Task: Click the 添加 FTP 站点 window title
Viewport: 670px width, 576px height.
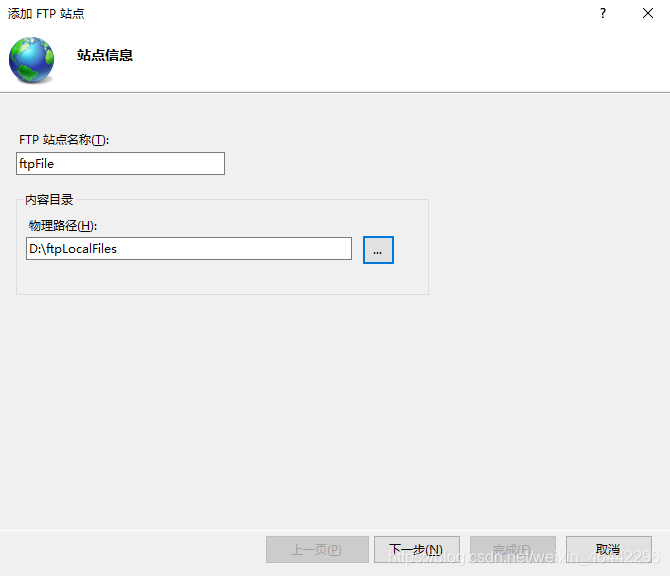Action: coord(46,14)
